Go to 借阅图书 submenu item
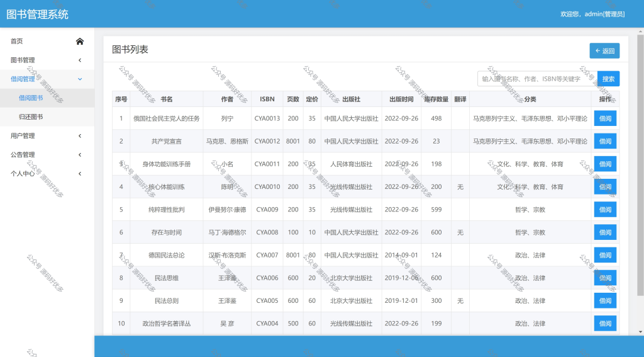The image size is (644, 357). coord(47,98)
